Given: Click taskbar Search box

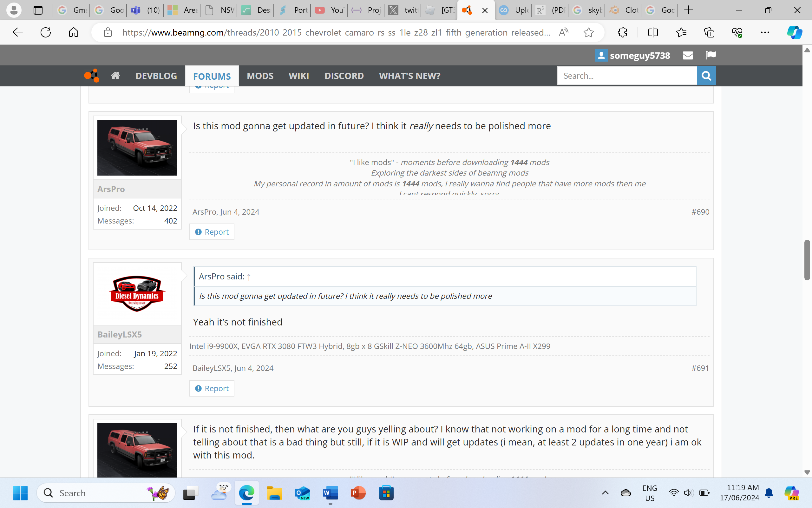Looking at the screenshot, I should [106, 493].
